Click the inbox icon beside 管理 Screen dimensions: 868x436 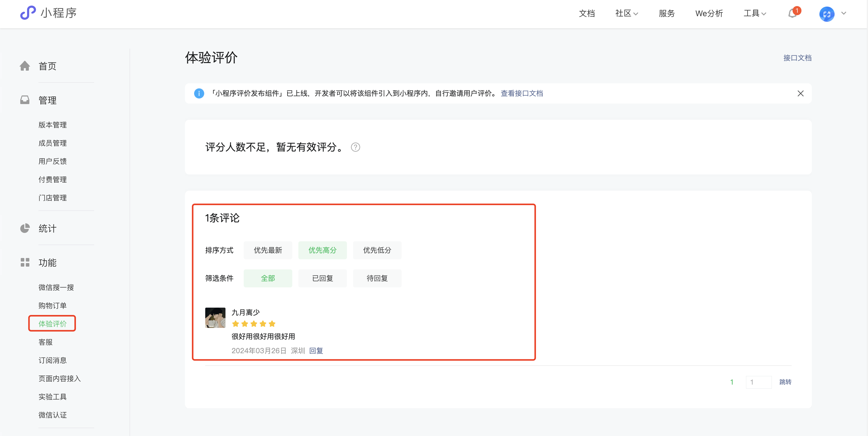25,100
